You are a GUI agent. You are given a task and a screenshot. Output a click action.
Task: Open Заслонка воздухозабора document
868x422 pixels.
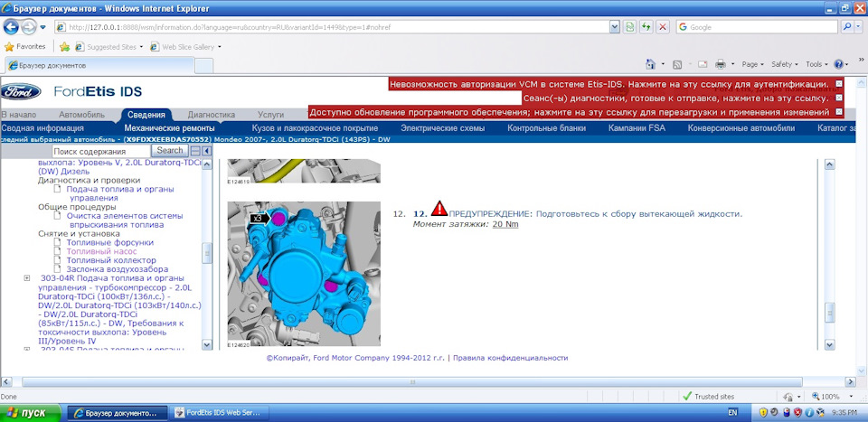[118, 268]
